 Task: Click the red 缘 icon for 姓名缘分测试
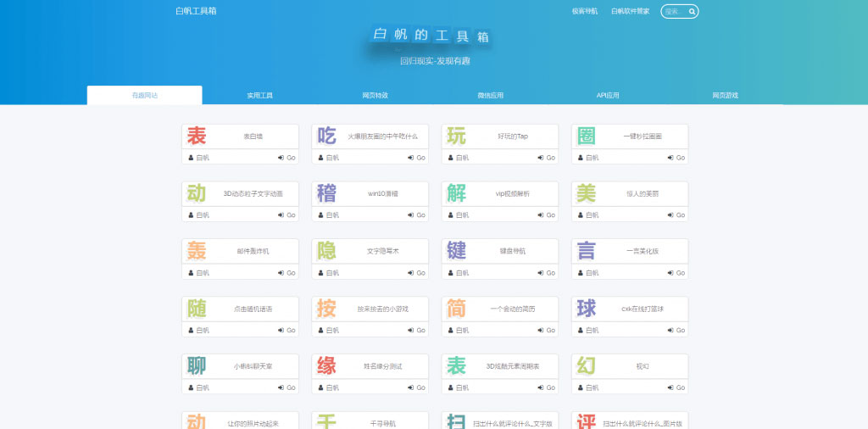coord(326,366)
